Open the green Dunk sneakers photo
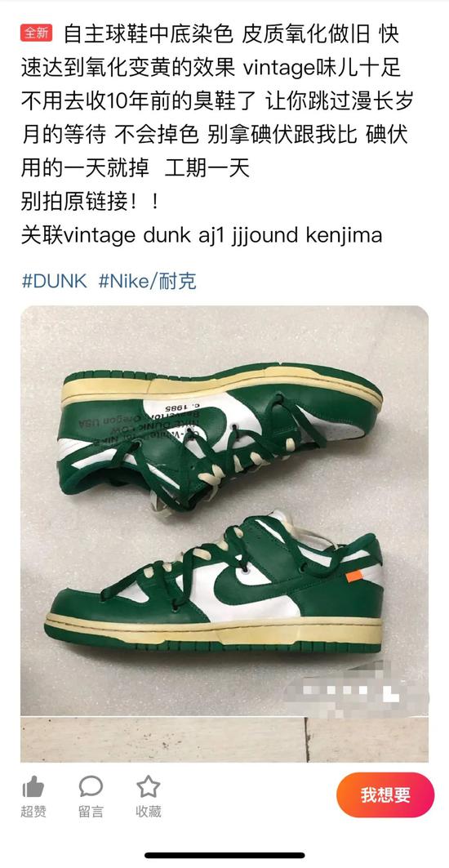The width and height of the screenshot is (449, 868). 224,510
